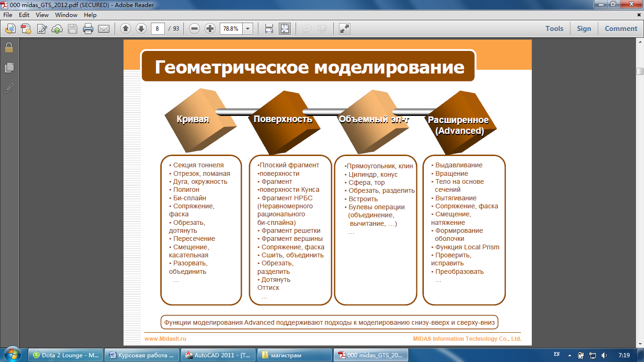Open the Window menu

(x=66, y=15)
